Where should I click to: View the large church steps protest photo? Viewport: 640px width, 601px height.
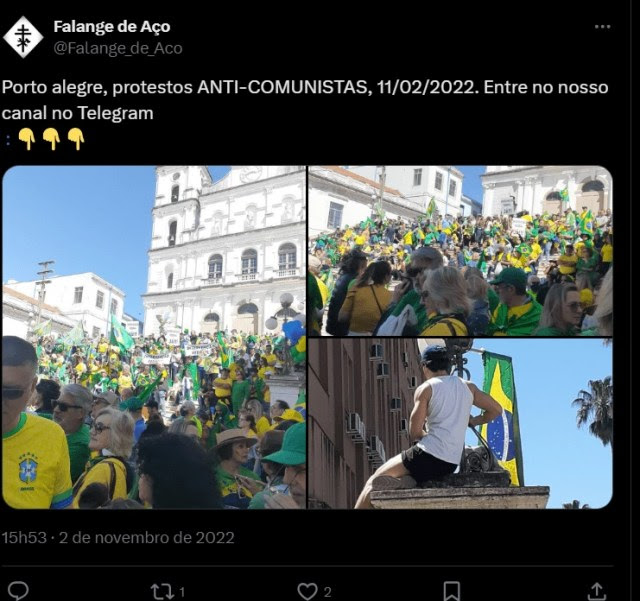tap(154, 337)
